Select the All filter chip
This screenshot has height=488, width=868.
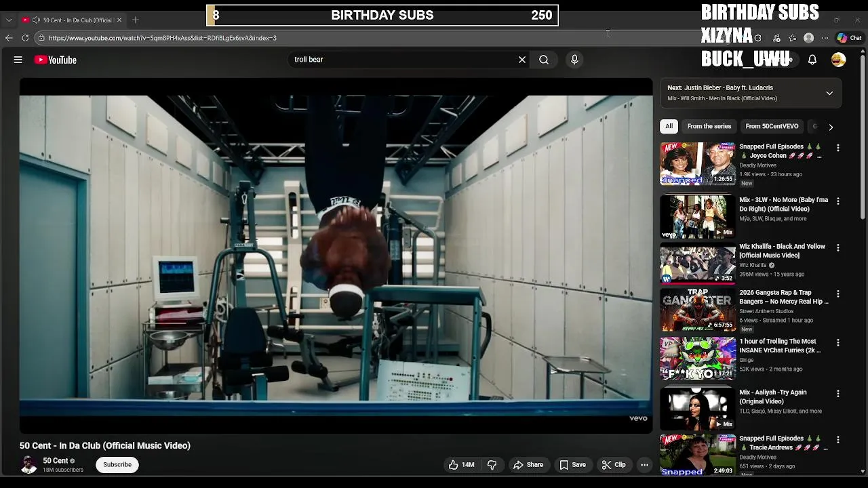(x=669, y=126)
